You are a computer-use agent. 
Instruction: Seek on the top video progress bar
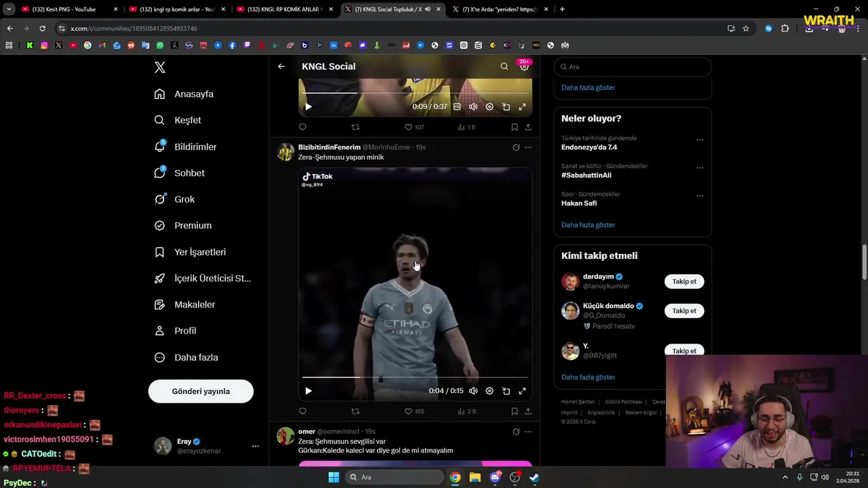415,93
